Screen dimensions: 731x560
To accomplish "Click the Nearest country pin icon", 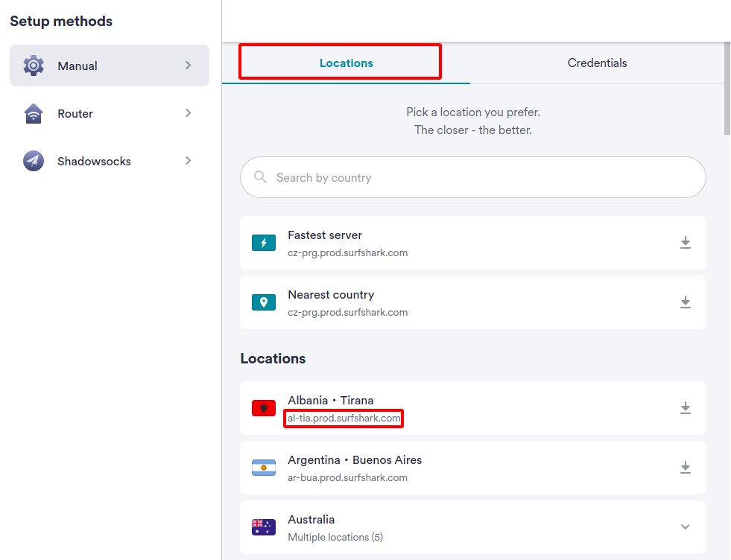I will (263, 302).
